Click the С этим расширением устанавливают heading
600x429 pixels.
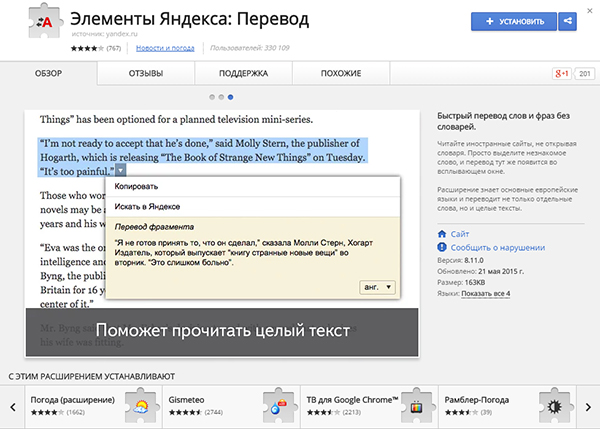[x=92, y=377]
